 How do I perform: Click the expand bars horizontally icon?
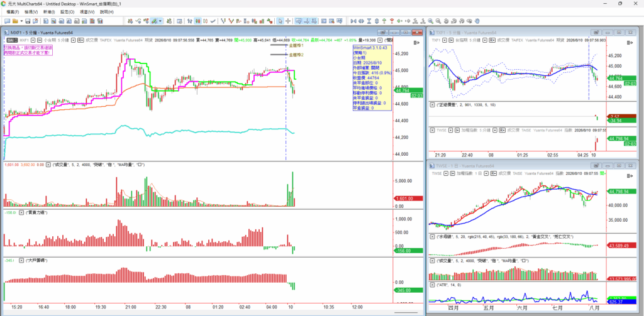pos(361,21)
